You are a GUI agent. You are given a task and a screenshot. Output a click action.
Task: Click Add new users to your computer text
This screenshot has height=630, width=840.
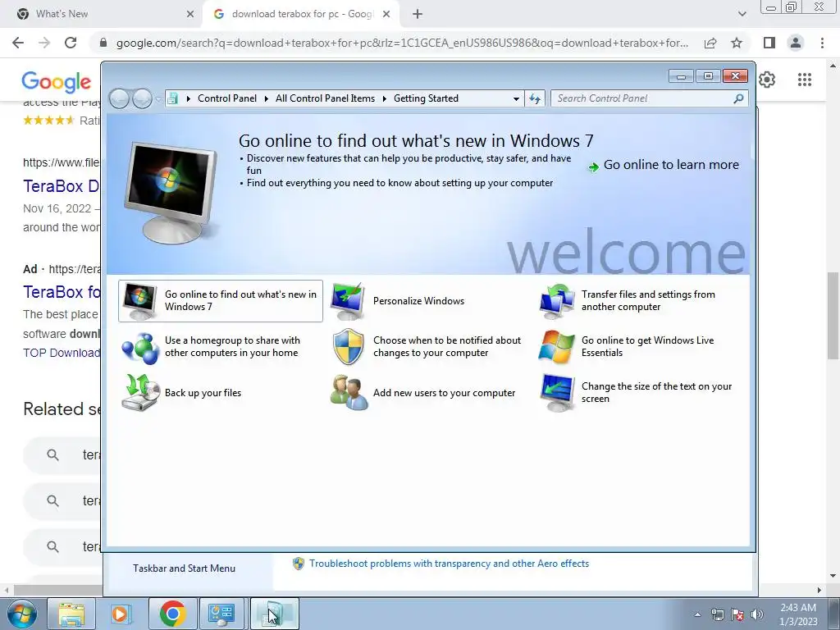pos(444,393)
